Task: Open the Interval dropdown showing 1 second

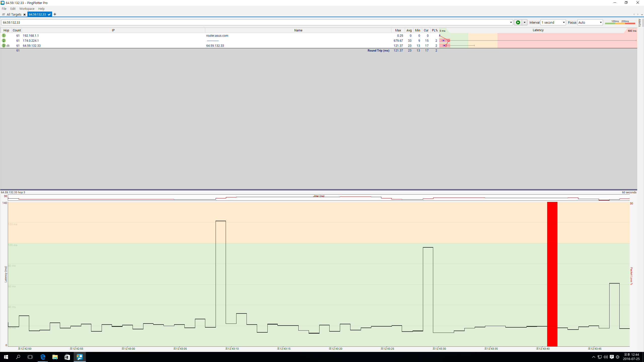Action: click(x=553, y=22)
